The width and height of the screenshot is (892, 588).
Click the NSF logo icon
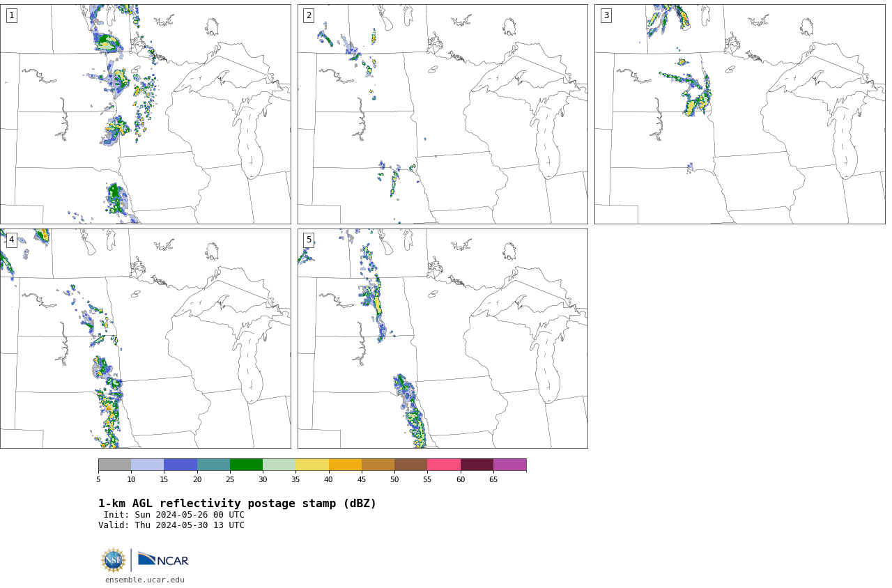point(113,560)
